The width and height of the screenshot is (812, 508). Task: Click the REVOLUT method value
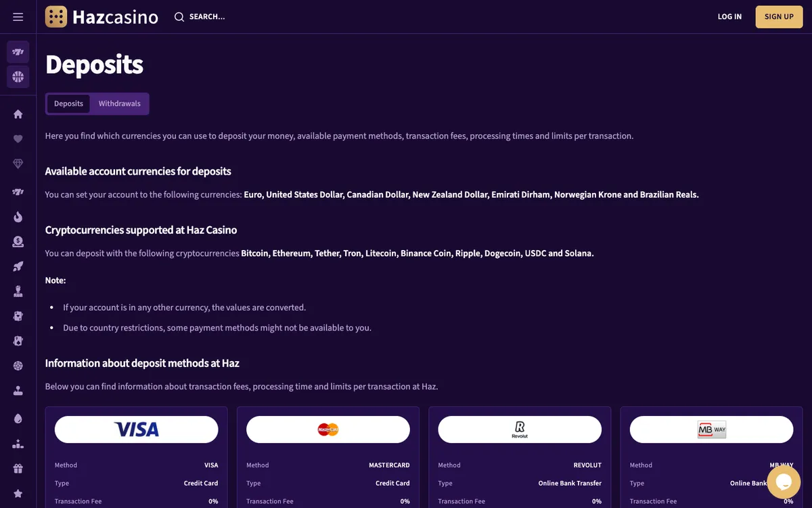tap(587, 465)
